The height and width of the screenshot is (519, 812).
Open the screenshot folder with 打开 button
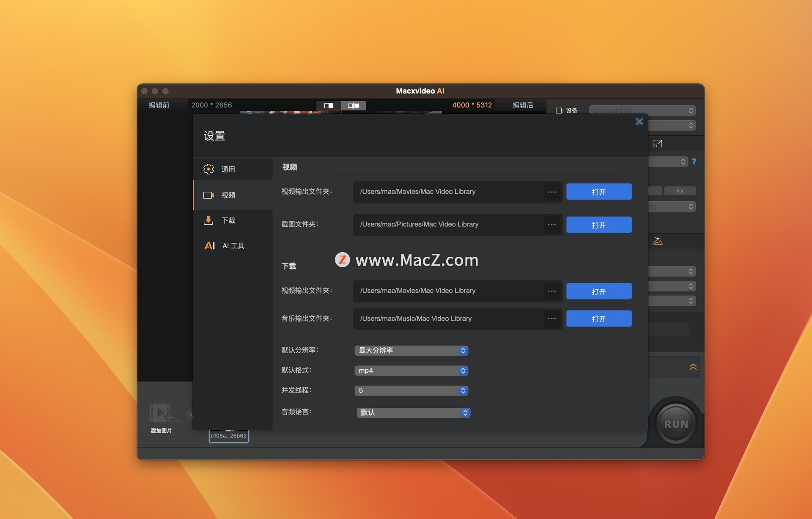point(599,225)
